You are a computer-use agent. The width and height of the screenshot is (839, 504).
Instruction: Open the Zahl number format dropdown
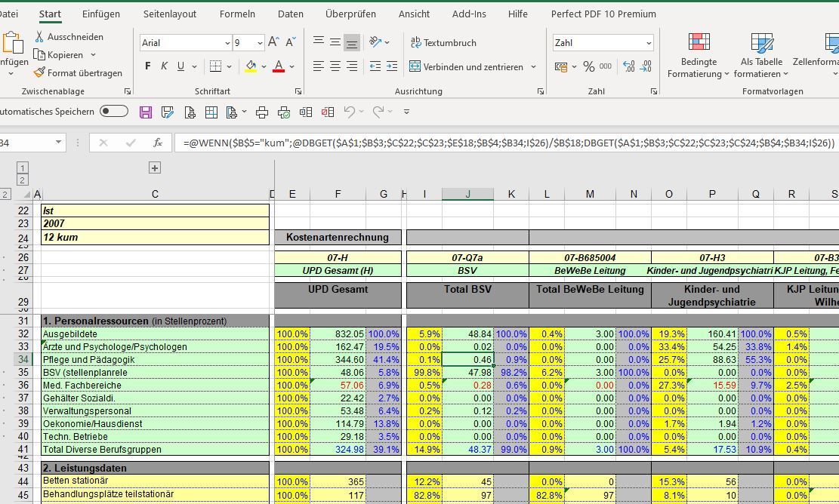pyautogui.click(x=648, y=43)
